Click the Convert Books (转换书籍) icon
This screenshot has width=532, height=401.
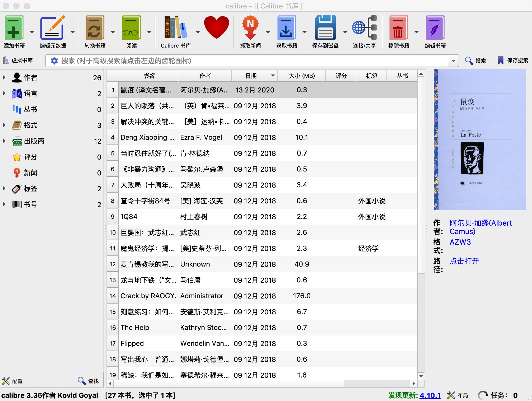(x=95, y=28)
